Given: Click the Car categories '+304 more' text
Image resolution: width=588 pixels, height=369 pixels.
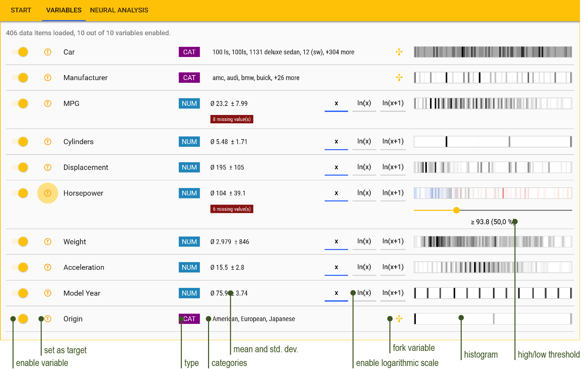Looking at the screenshot, I should 340,52.
